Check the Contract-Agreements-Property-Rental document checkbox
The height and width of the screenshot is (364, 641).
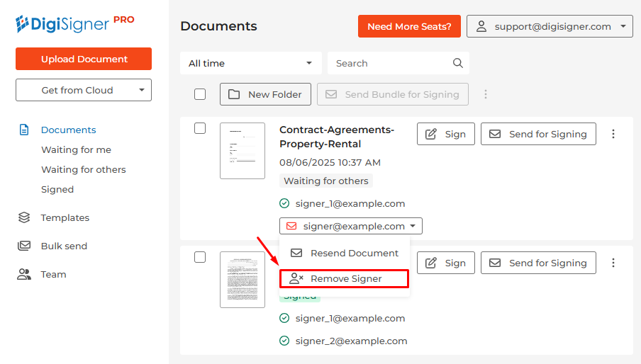(200, 128)
